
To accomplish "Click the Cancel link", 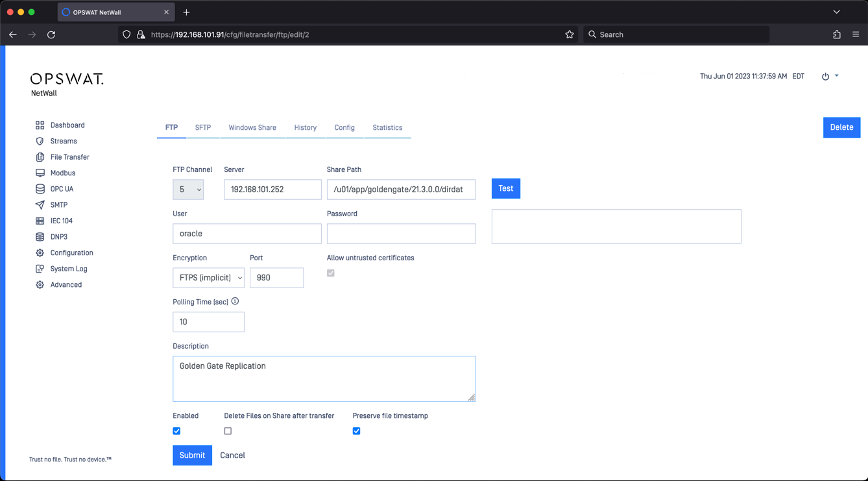I will click(232, 455).
